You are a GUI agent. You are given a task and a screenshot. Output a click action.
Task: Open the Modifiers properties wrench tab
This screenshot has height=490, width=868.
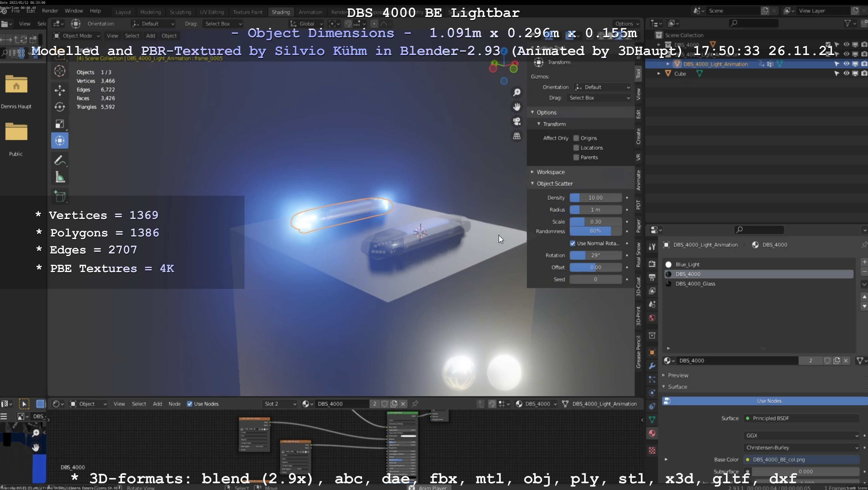pos(652,366)
